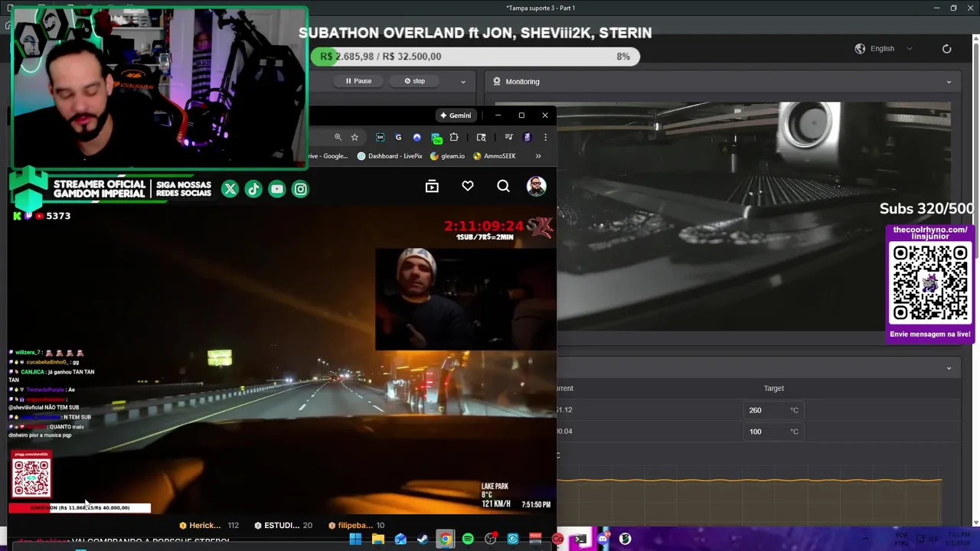Open Chrome from taskbar

[x=446, y=540]
